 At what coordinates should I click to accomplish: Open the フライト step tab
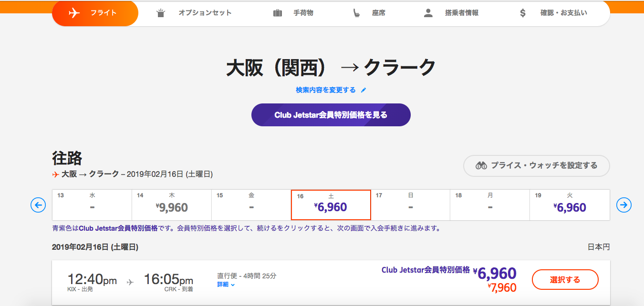95,13
